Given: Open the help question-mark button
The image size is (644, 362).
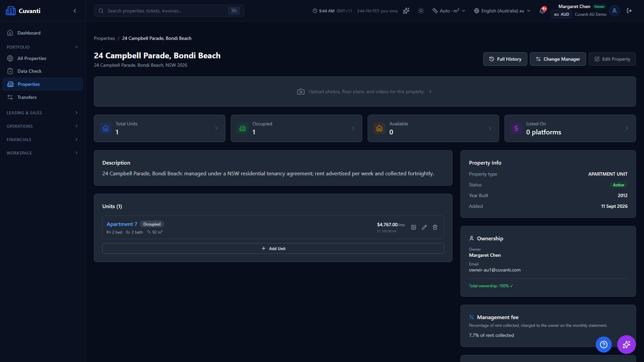Looking at the screenshot, I should point(604,345).
